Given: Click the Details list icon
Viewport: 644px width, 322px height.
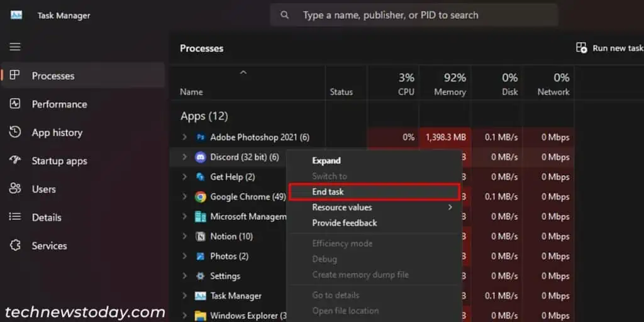Looking at the screenshot, I should point(15,216).
